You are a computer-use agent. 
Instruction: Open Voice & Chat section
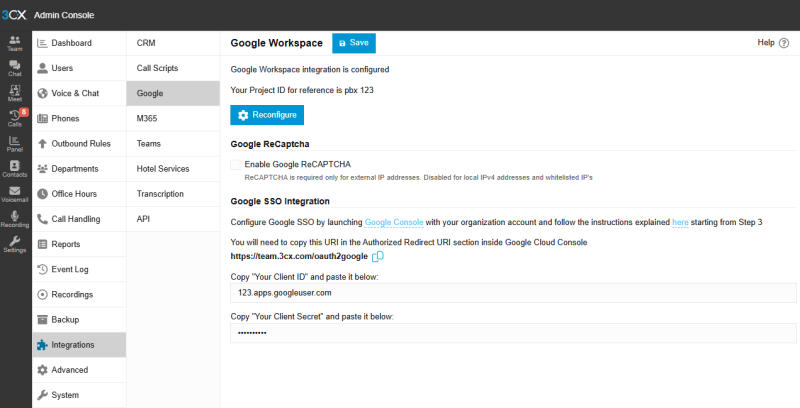click(x=79, y=93)
